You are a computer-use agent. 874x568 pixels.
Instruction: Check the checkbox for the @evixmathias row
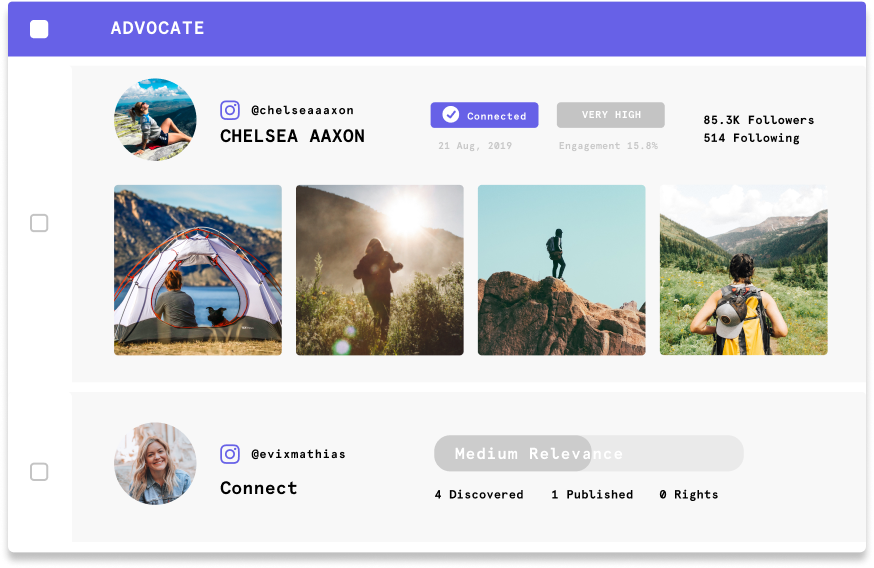pos(39,472)
